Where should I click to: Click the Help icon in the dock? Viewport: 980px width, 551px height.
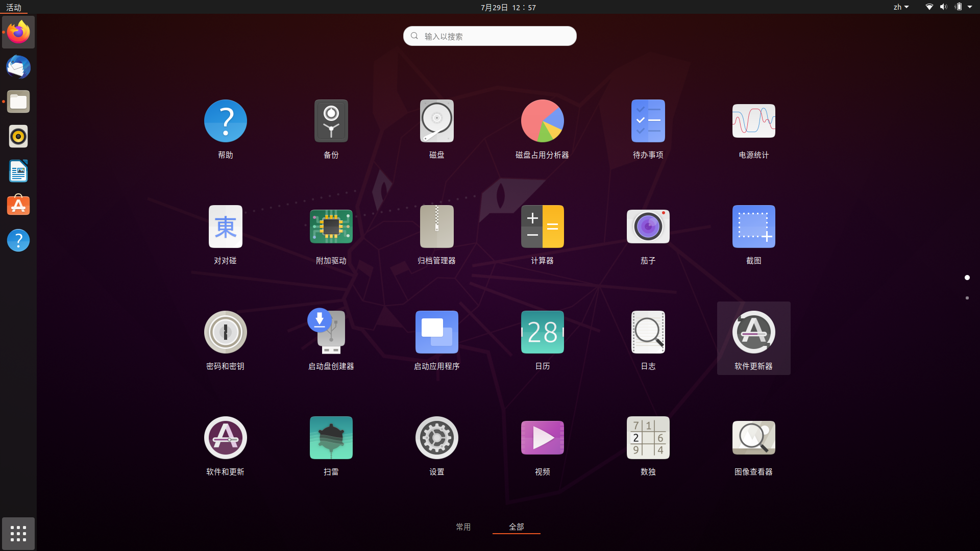coord(18,240)
